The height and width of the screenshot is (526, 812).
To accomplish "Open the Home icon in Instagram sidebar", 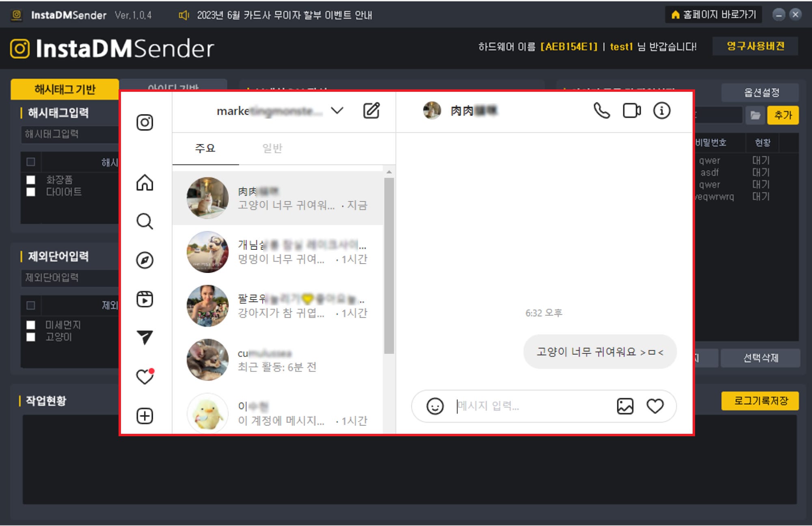I will [145, 182].
